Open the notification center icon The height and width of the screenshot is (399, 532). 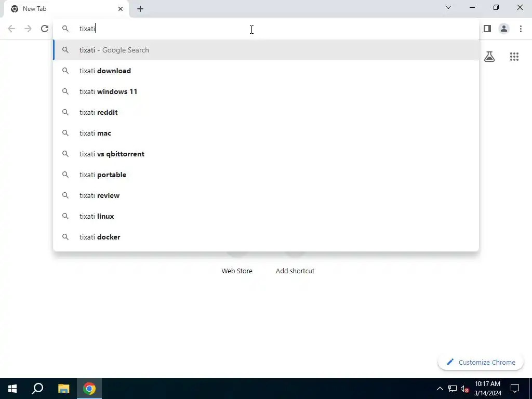(x=515, y=389)
